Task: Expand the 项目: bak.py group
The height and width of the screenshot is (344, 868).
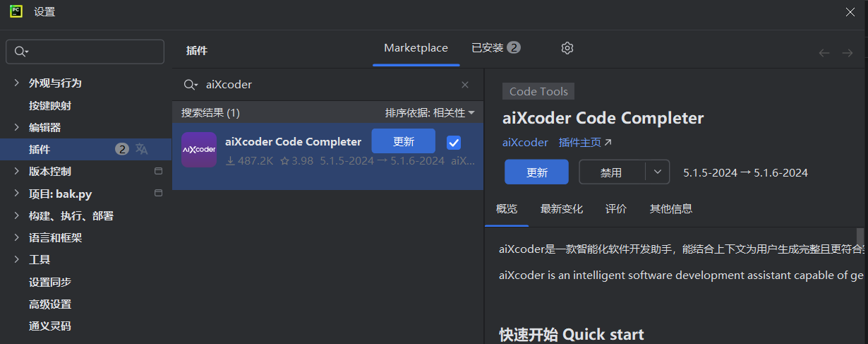Action: 17,194
